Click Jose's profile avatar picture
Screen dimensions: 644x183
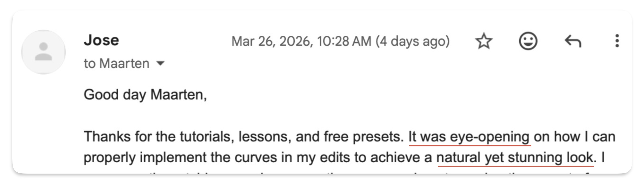[x=43, y=52]
